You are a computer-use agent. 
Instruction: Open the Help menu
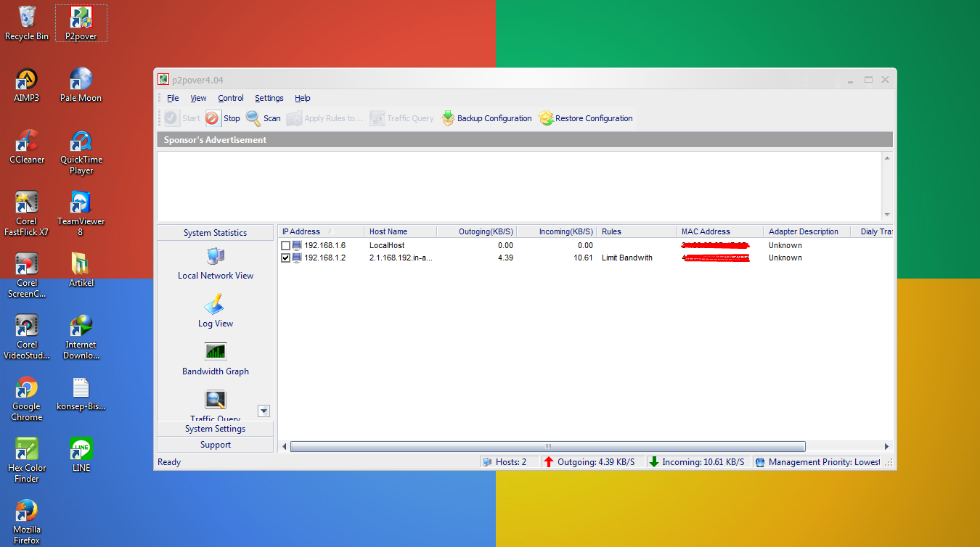coord(303,98)
